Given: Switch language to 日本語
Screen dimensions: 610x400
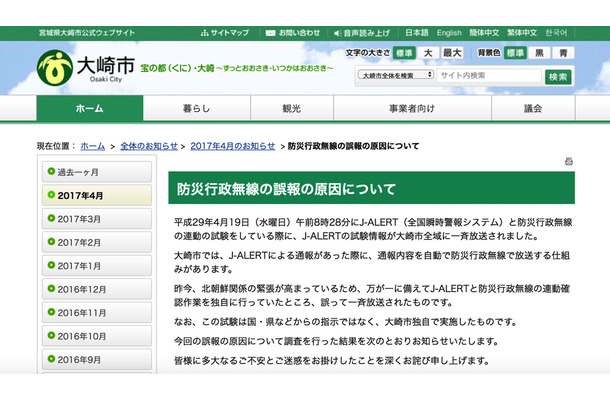Looking at the screenshot, I should click(x=417, y=33).
